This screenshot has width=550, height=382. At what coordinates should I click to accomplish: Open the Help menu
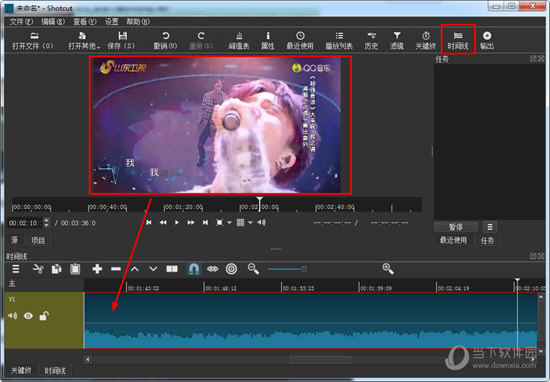click(138, 22)
